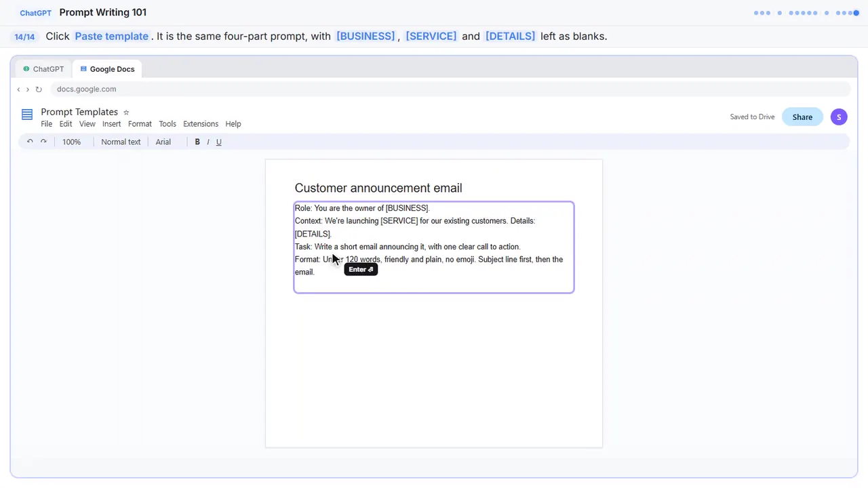
Task: Toggle underline formatting
Action: pyautogui.click(x=218, y=142)
